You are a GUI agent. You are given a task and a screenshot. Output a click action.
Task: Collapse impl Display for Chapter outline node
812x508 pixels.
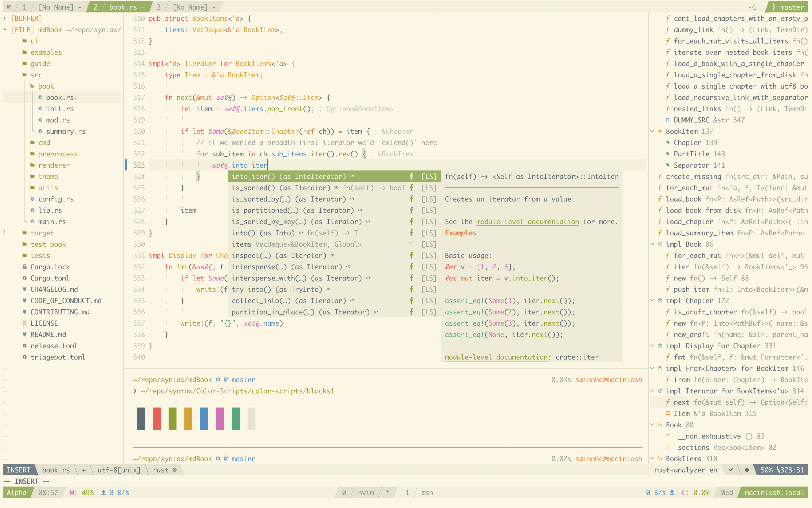point(652,346)
